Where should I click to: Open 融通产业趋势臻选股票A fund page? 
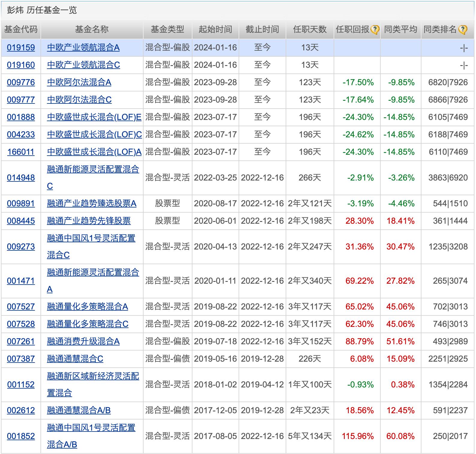(91, 204)
